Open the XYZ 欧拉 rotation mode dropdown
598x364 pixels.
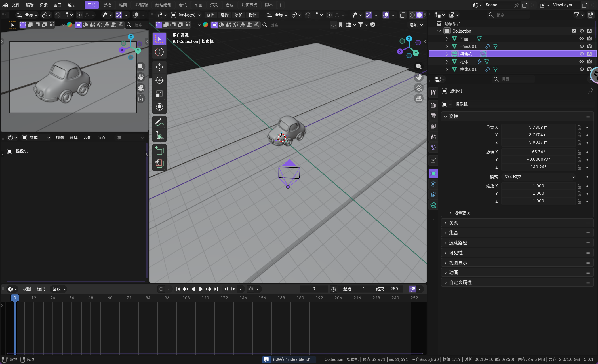pos(539,177)
